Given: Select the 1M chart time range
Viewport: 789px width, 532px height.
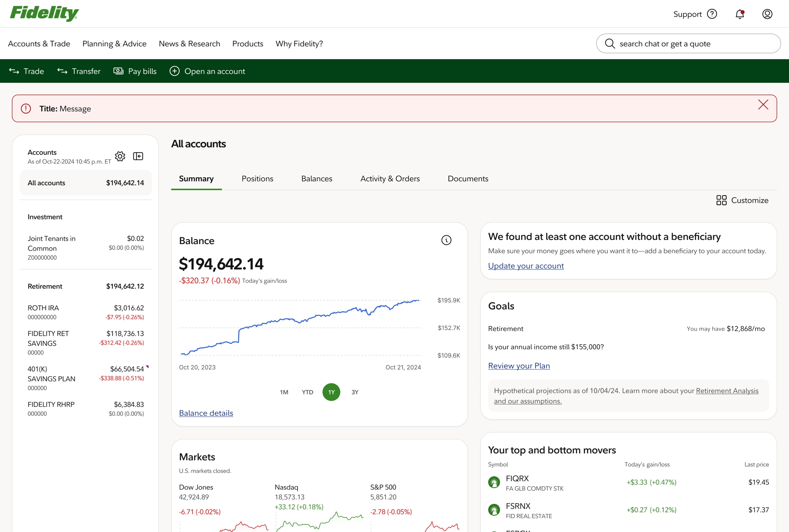Looking at the screenshot, I should pyautogui.click(x=284, y=392).
